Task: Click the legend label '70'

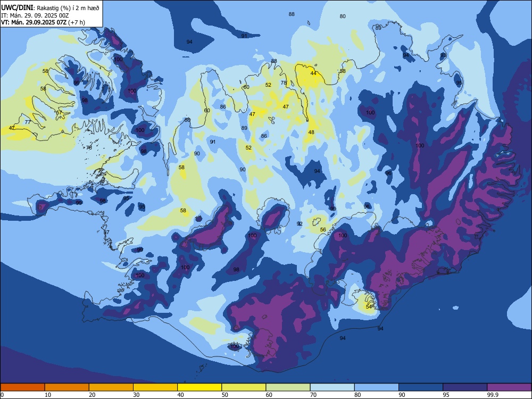Action: (313, 395)
